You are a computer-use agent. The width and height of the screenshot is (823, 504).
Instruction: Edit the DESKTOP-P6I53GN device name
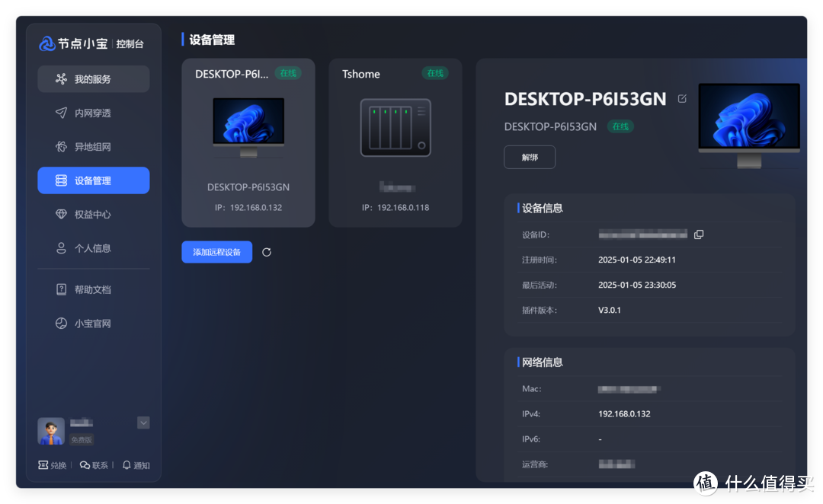(682, 97)
